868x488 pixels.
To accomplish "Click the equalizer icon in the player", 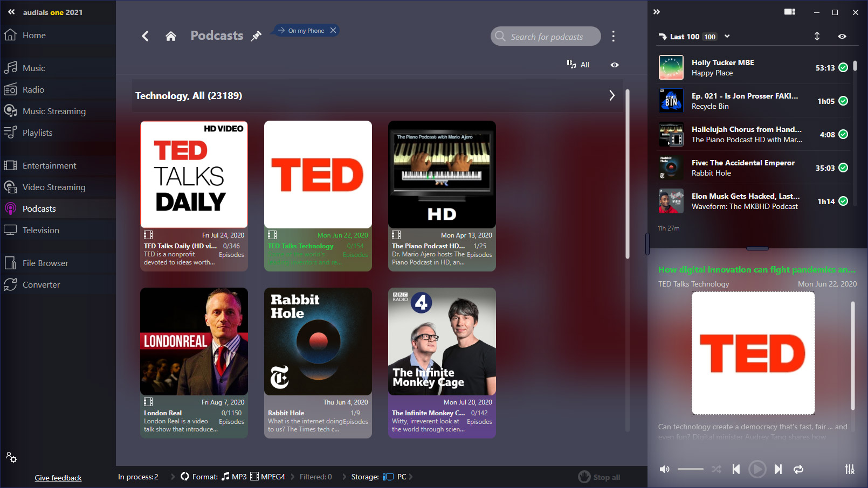I will tap(850, 469).
